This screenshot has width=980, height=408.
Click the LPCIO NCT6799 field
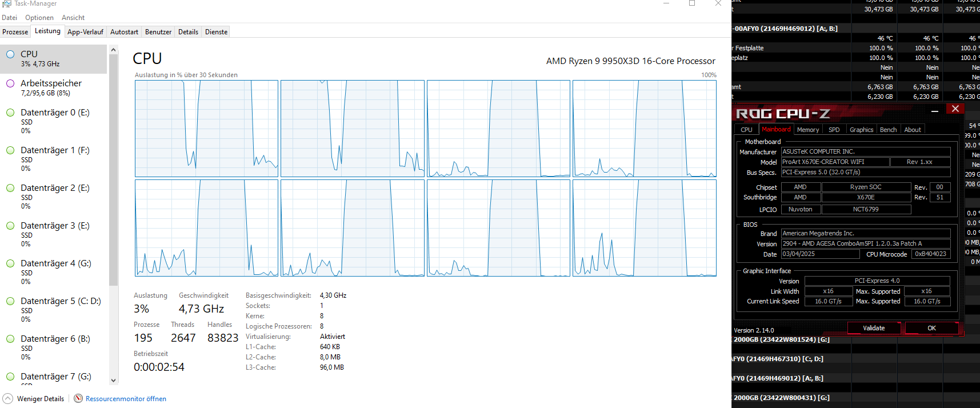pos(866,209)
